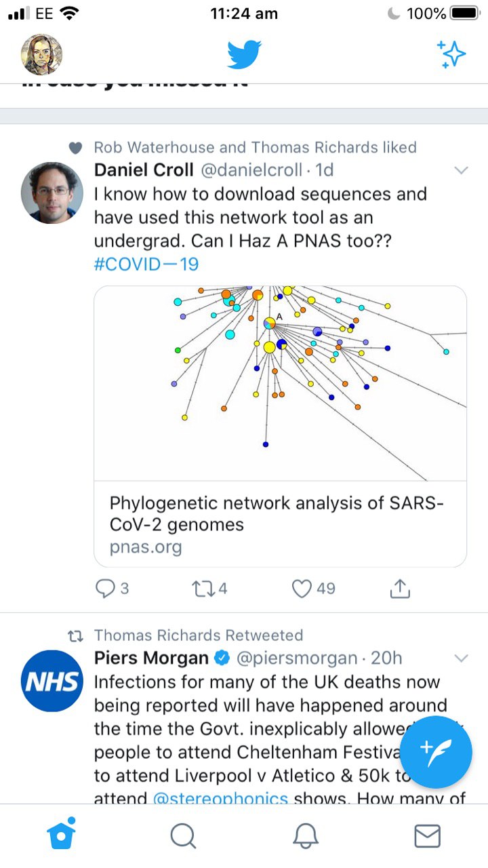Tap the Twitter bird logo

(x=244, y=54)
